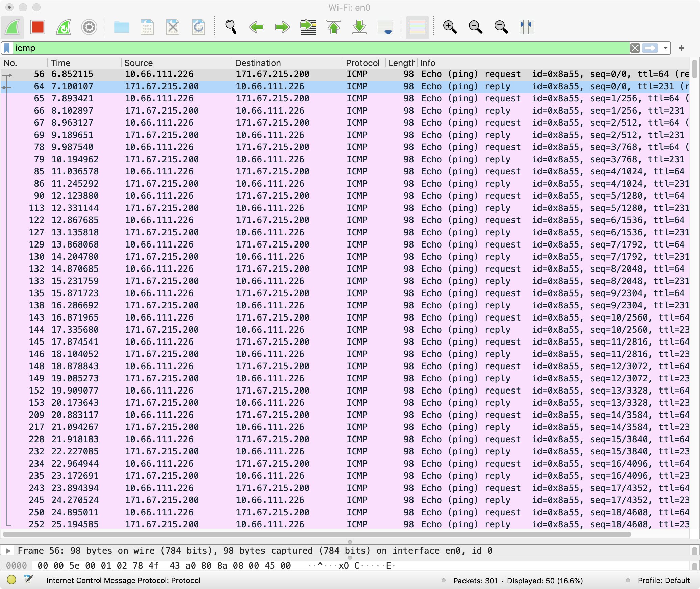Click the find packet magnifier icon
The width and height of the screenshot is (700, 589).
231,27
